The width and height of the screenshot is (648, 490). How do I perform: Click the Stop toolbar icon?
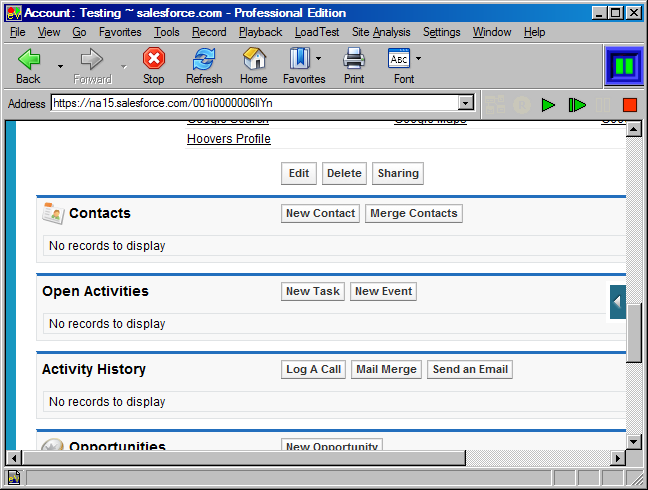[154, 58]
